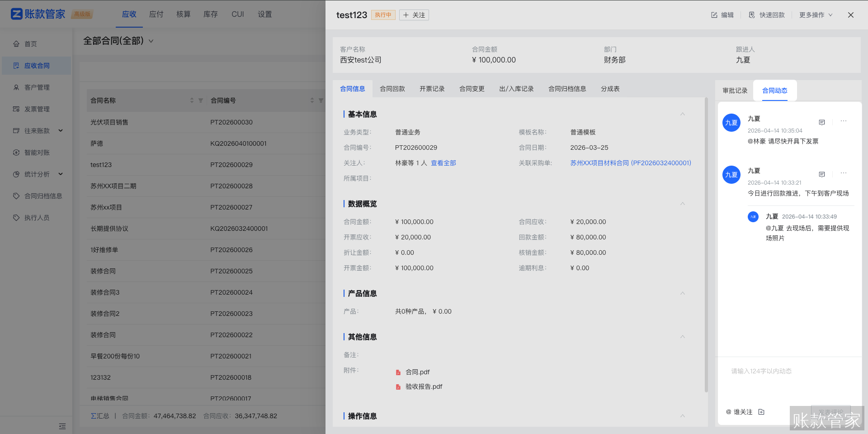Screen dimensions: 868x434
Task: Click the 快速回款 icon
Action: pos(752,15)
